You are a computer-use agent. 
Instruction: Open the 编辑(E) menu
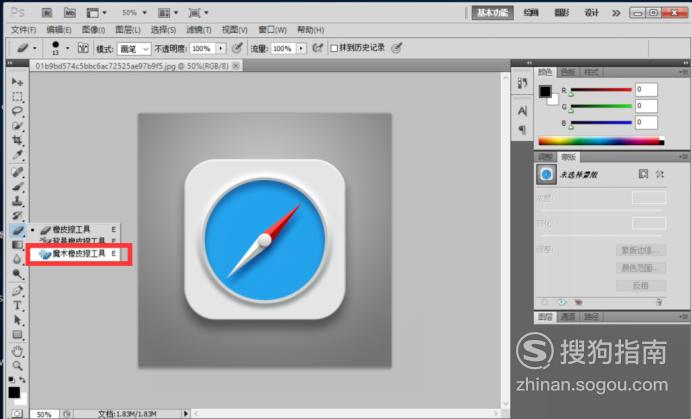[x=59, y=30]
